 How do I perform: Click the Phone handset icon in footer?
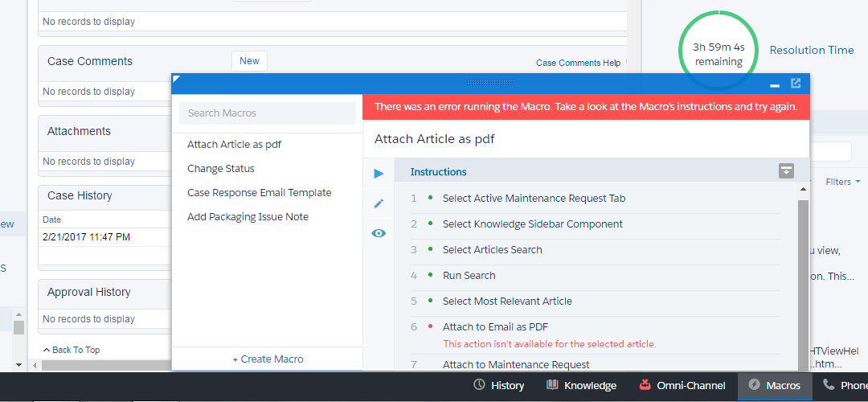click(x=829, y=385)
